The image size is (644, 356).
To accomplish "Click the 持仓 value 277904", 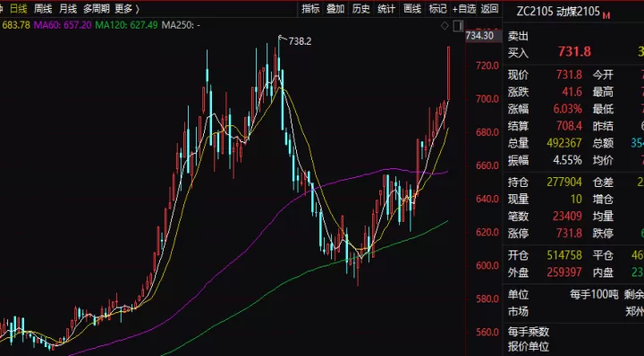I will tap(564, 182).
